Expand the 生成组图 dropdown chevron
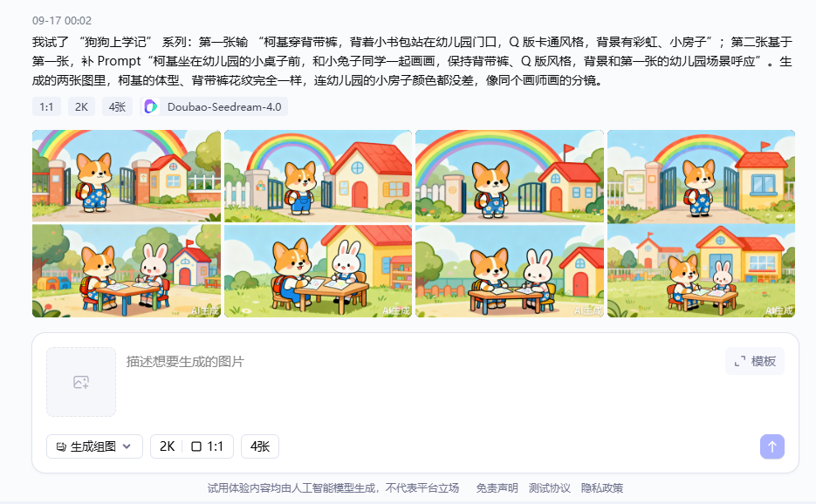Viewport: 816px width, 504px height. tap(127, 446)
